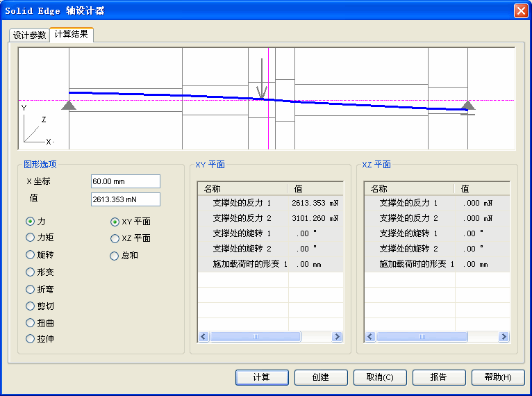Click the X 坐标 input field

click(125, 181)
